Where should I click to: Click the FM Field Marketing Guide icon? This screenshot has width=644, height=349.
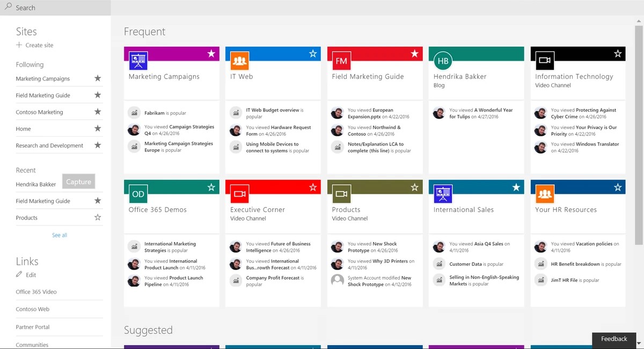click(341, 61)
